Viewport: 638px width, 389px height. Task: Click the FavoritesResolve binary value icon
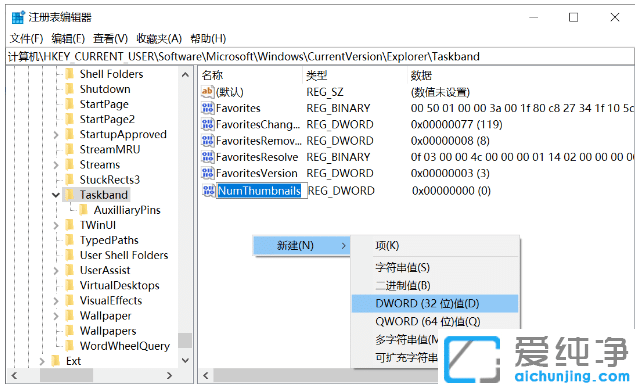point(208,157)
